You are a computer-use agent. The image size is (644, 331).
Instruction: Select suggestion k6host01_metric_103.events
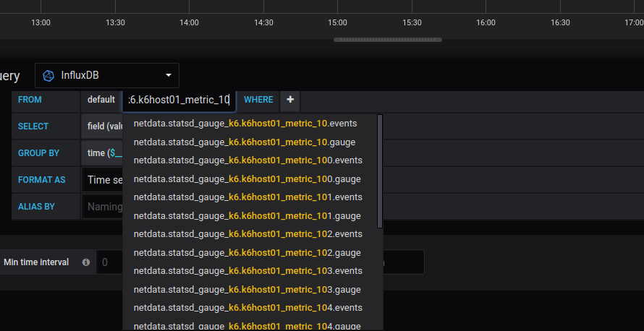tap(250, 271)
